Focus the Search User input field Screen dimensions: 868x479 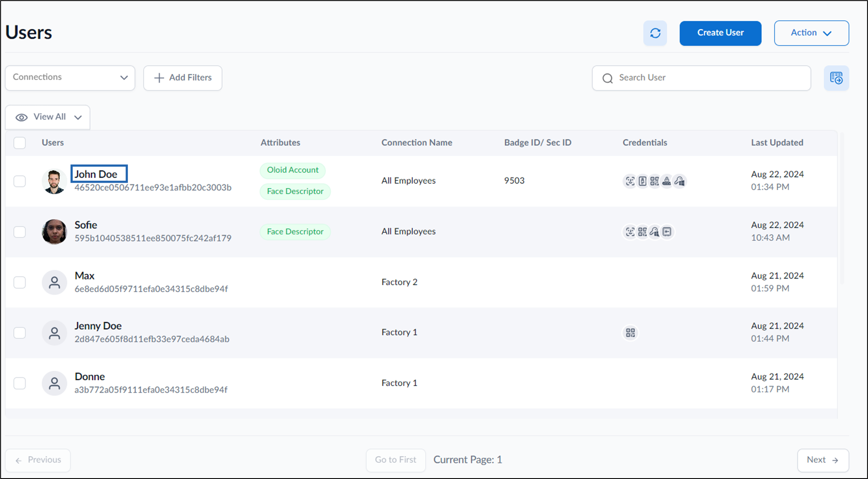pos(701,78)
